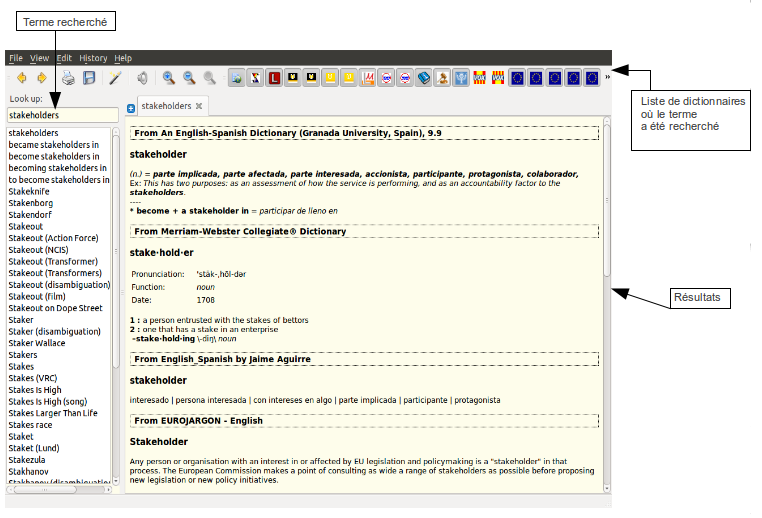Select the blue book dictionary icon
This screenshot has width=762, height=518.
[x=423, y=78]
